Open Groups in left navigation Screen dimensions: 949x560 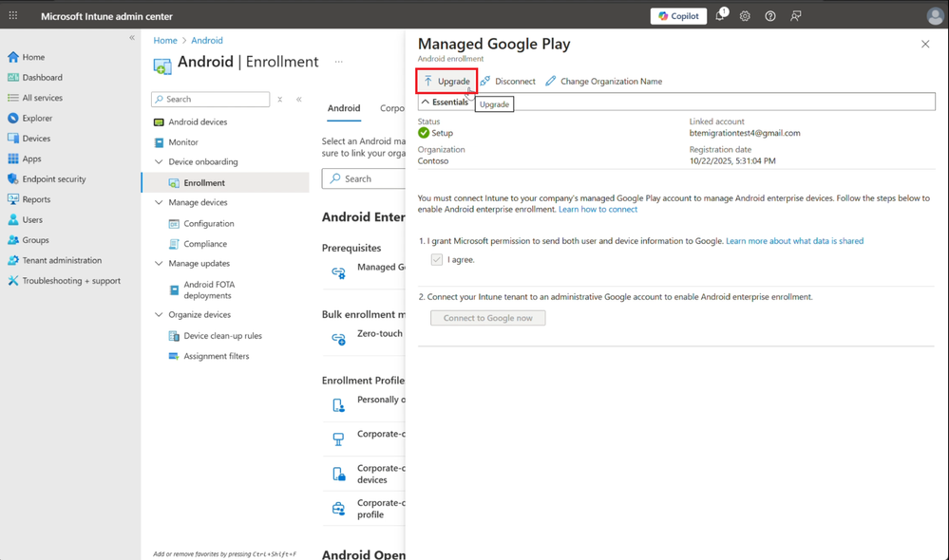(x=28, y=240)
